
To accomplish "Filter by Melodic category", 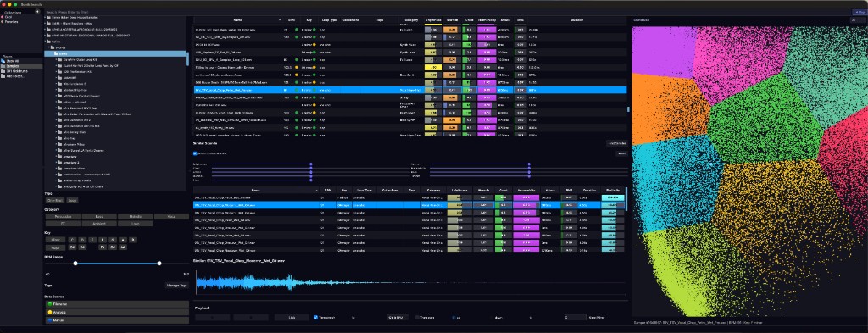I will tap(135, 217).
